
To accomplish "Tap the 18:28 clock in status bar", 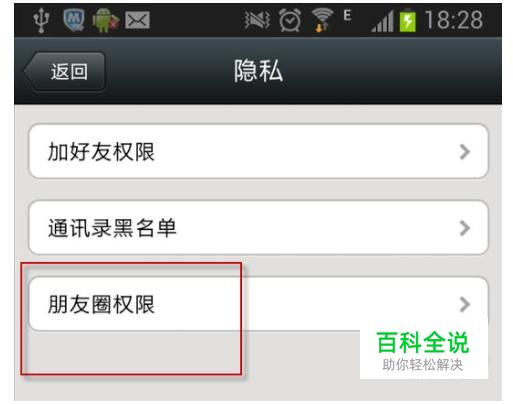I will point(454,20).
